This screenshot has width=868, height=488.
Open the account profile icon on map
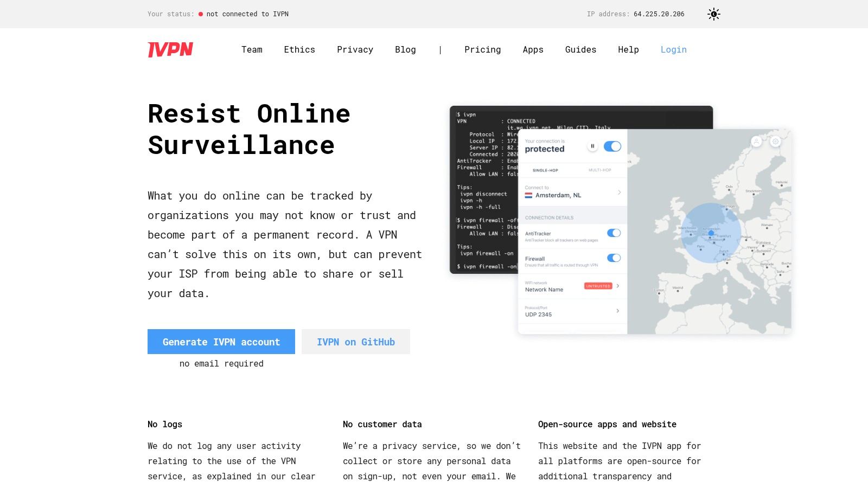coord(756,142)
